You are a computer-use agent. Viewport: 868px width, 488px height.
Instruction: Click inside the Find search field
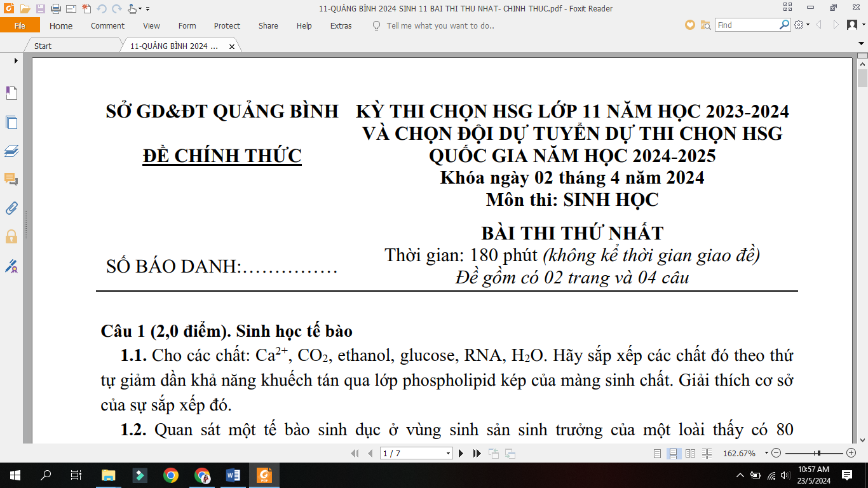point(747,25)
